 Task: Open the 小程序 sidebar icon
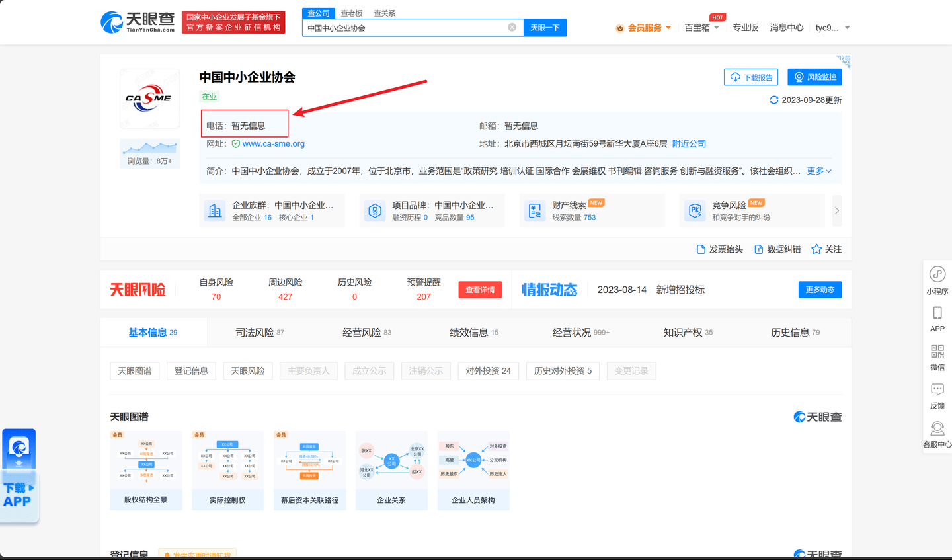tap(937, 274)
